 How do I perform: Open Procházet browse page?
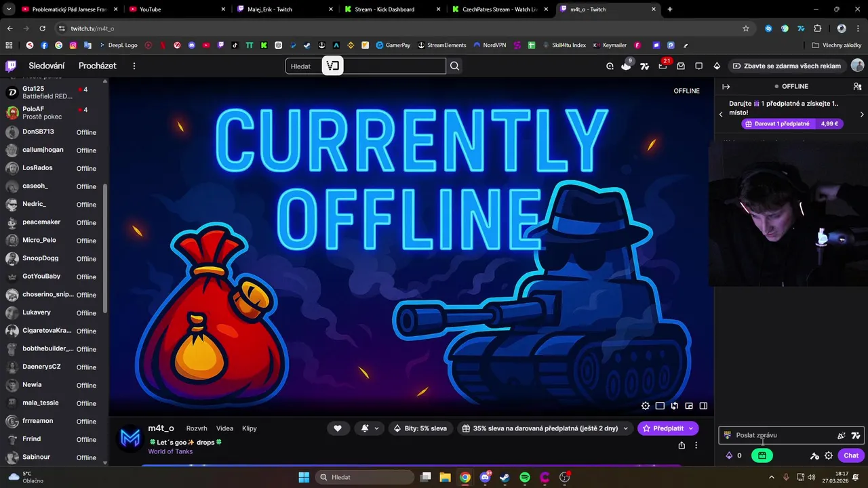click(x=98, y=66)
